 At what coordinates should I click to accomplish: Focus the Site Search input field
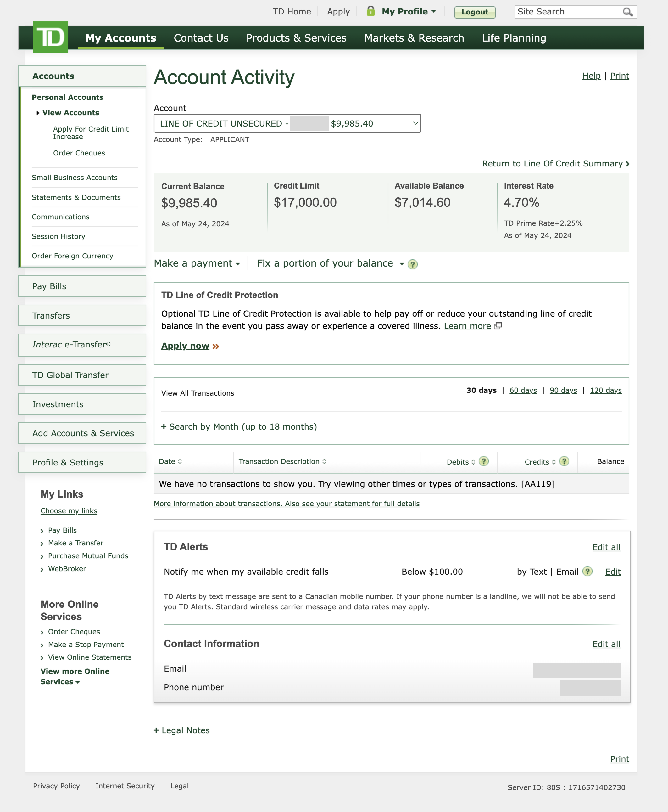(x=568, y=12)
